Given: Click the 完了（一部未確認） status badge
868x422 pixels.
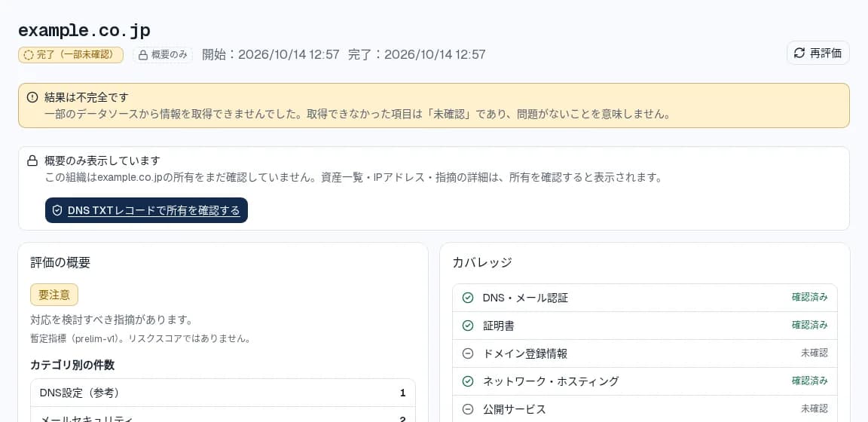Looking at the screenshot, I should click(x=71, y=55).
